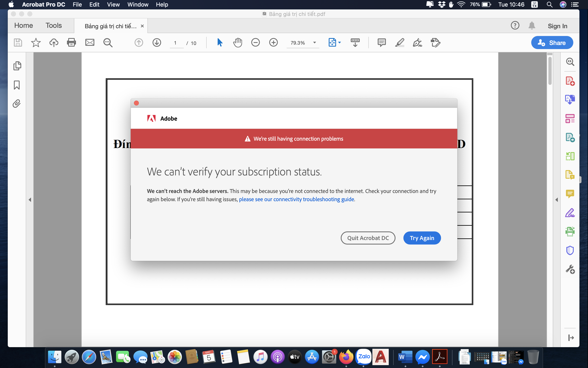Collapse the right tools pane arrow
The image size is (588, 368).
tap(556, 200)
